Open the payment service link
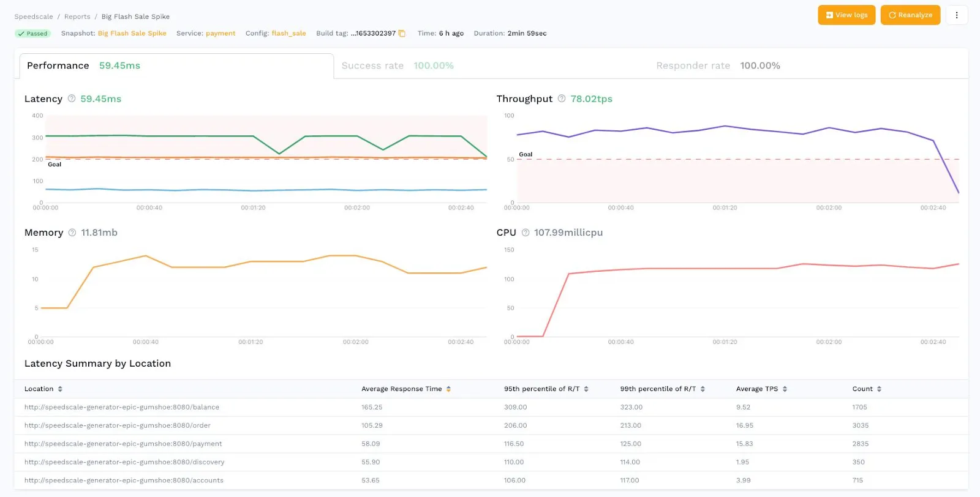The width and height of the screenshot is (980, 497). tap(221, 34)
